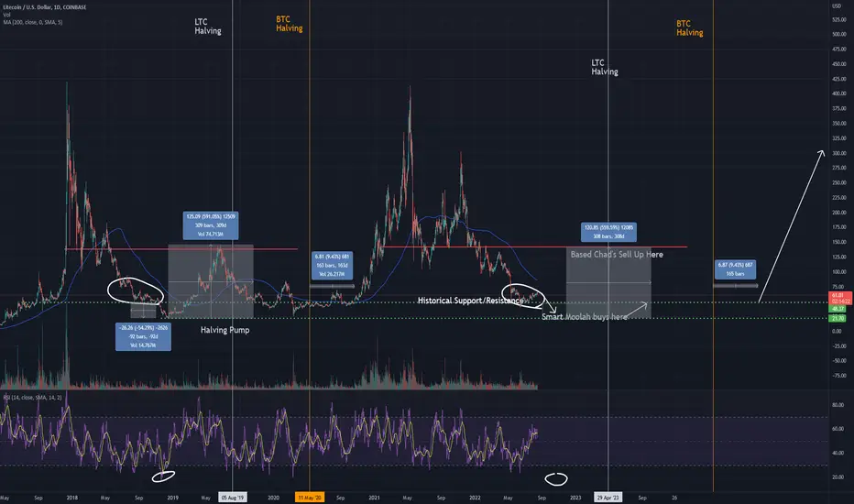Click the 2020 label on the time axis
The height and width of the screenshot is (504, 854).
tap(273, 498)
